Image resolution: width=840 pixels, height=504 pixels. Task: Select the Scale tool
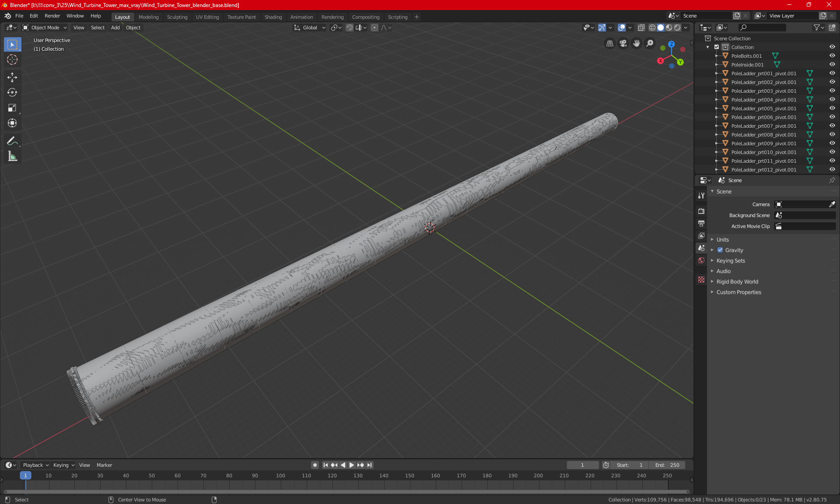pyautogui.click(x=12, y=108)
